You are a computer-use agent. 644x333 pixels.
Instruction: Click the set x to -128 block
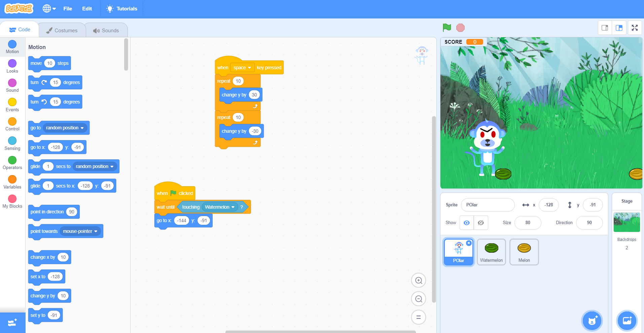(x=47, y=277)
